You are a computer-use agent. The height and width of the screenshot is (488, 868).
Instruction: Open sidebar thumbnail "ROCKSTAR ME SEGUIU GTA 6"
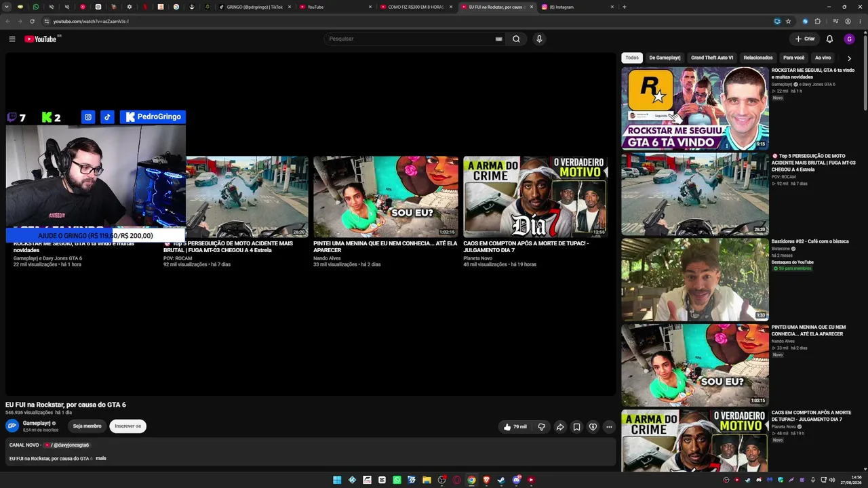695,108
